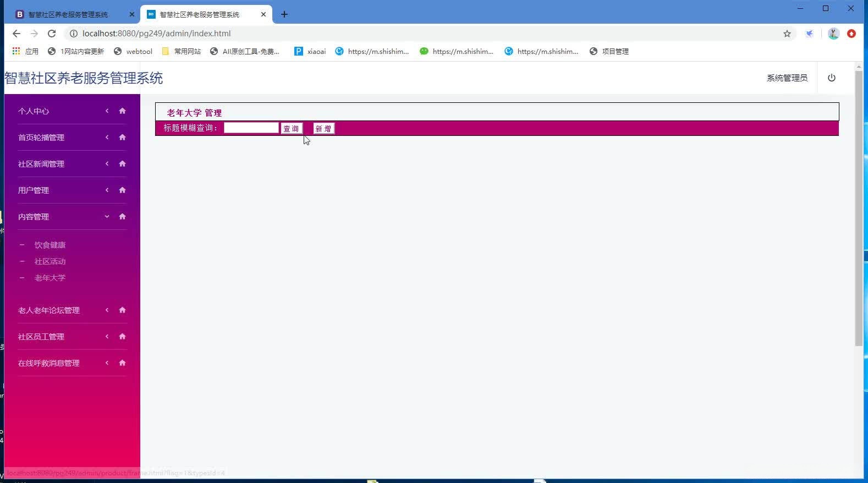This screenshot has height=483, width=868.
Task: Click the home icon beside 在线呼救消息管理
Action: (122, 363)
